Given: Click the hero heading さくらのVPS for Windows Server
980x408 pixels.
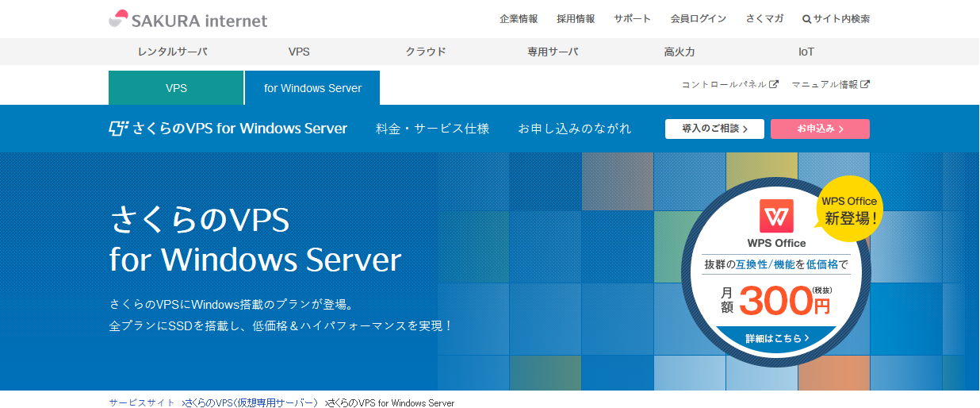Looking at the screenshot, I should click(x=255, y=240).
